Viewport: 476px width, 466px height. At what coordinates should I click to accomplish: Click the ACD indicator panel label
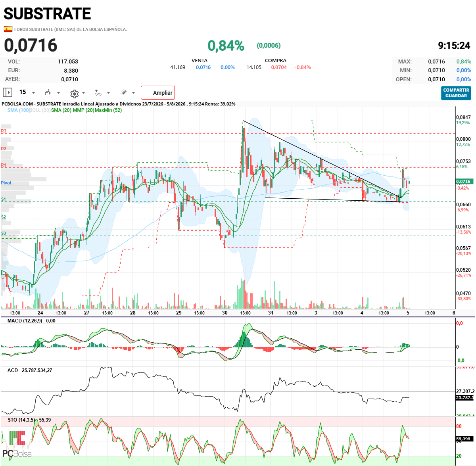click(x=13, y=370)
